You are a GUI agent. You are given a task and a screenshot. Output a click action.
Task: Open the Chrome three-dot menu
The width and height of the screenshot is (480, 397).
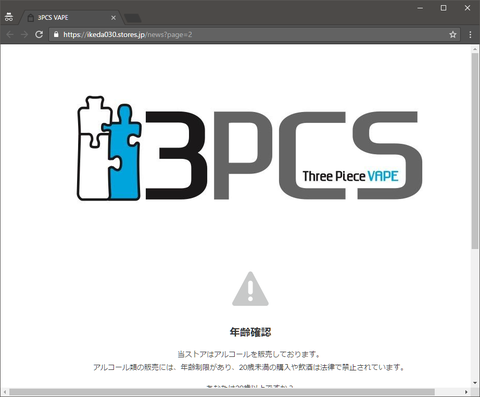tap(470, 35)
